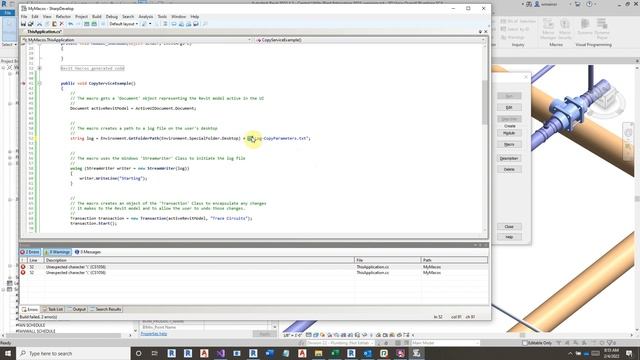Image resolution: width=640 pixels, height=360 pixels.
Task: Click the Windows Start button
Action: pyautogui.click(x=8, y=353)
